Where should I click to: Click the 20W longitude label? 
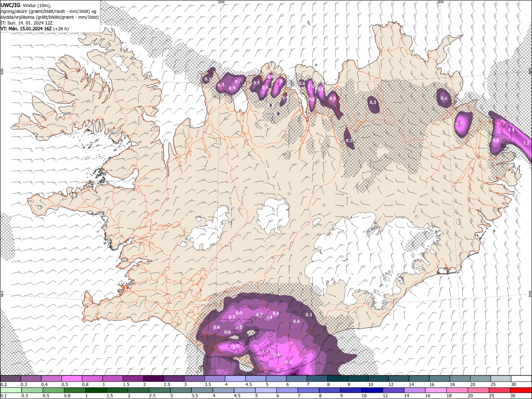point(222,2)
